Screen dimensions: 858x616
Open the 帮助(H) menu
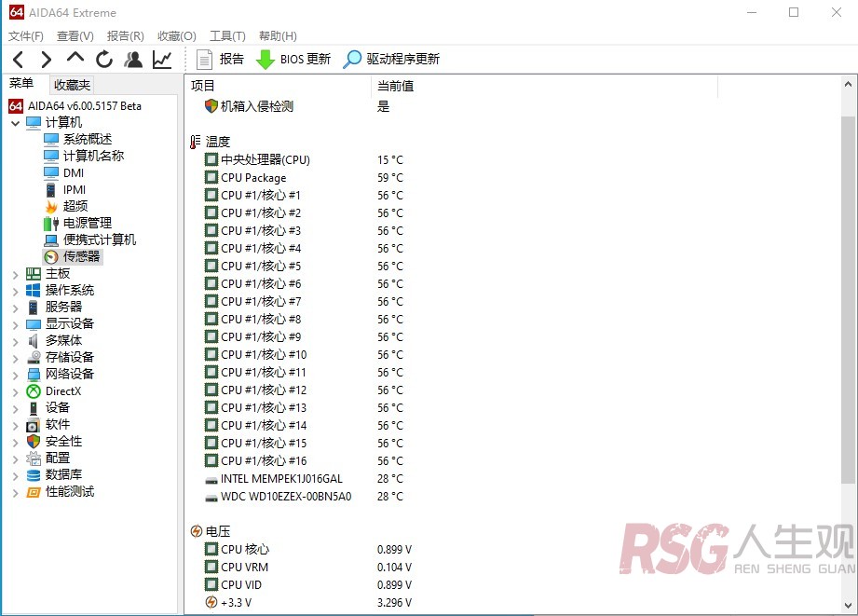point(278,36)
